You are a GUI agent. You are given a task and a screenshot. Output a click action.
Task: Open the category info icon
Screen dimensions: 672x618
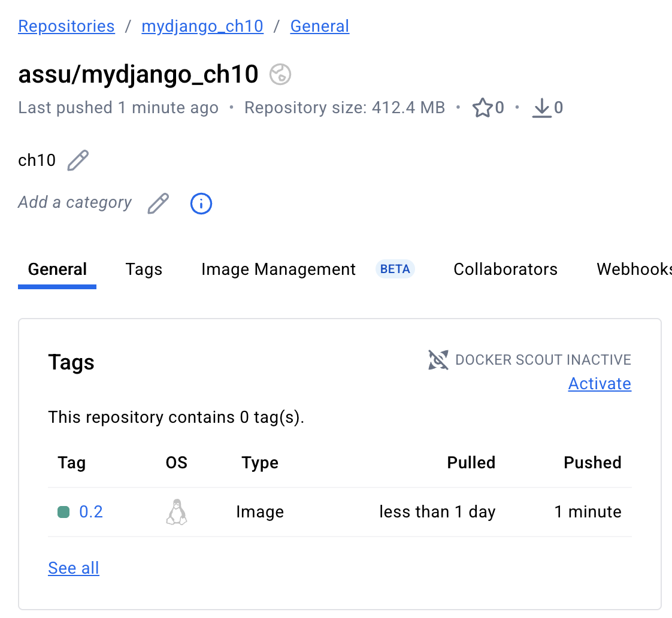(x=201, y=204)
